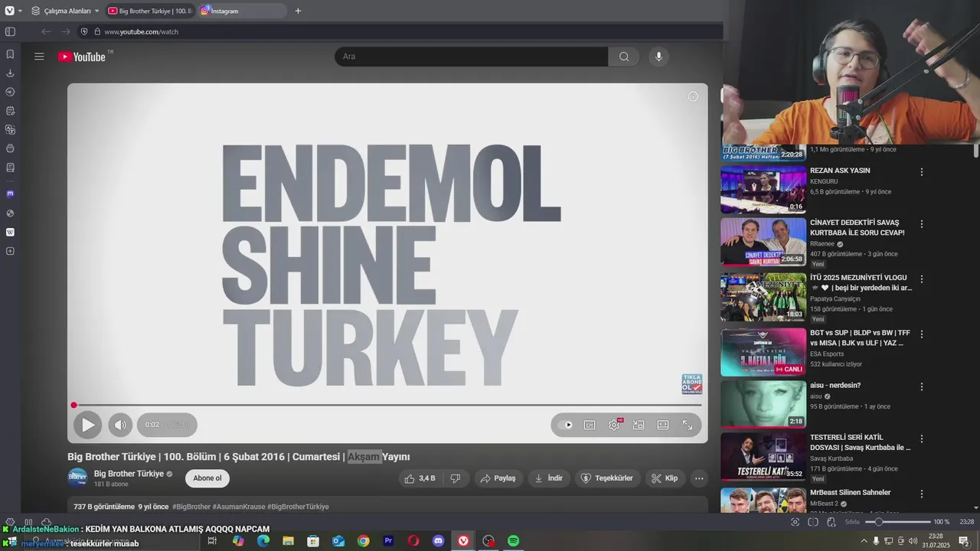Screen dimensions: 980x551
Task: Add a new web panel to sidebar
Action: click(10, 251)
